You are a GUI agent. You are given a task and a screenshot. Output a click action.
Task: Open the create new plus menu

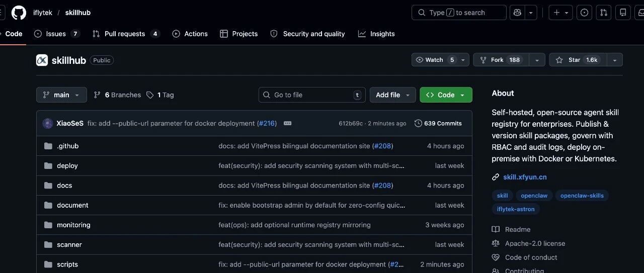561,13
